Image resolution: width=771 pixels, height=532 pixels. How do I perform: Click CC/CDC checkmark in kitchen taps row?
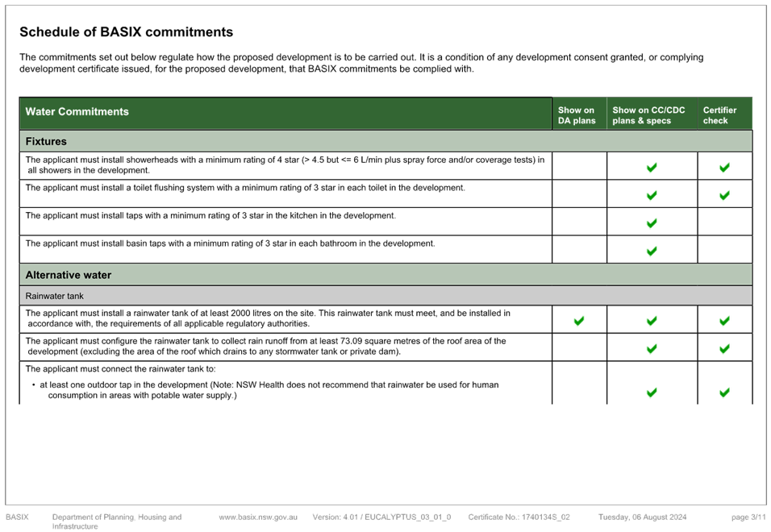point(652,223)
